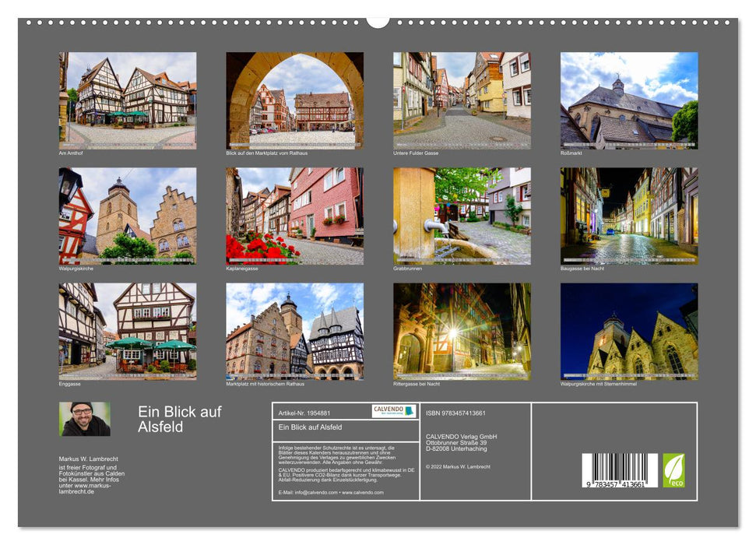Click the 'Ein Blick auf Alsfeld' title text
The width and height of the screenshot is (756, 545).
[x=180, y=421]
